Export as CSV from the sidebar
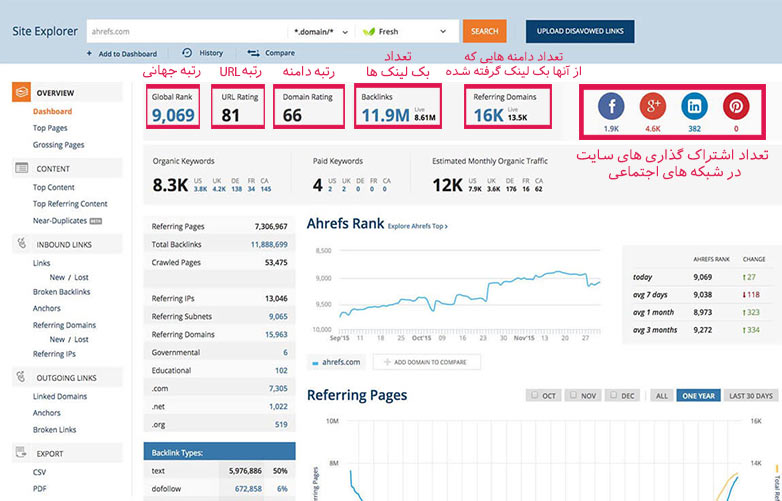This screenshot has width=782, height=501. (x=39, y=472)
